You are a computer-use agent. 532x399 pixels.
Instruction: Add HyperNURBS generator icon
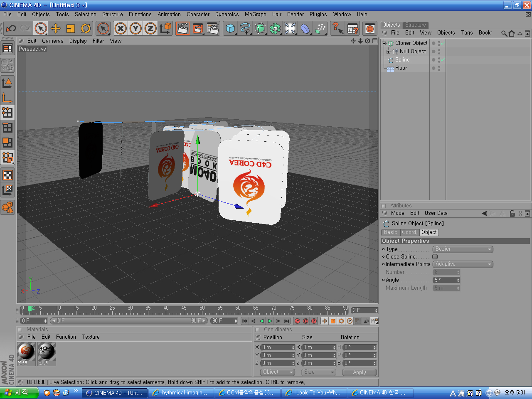260,29
